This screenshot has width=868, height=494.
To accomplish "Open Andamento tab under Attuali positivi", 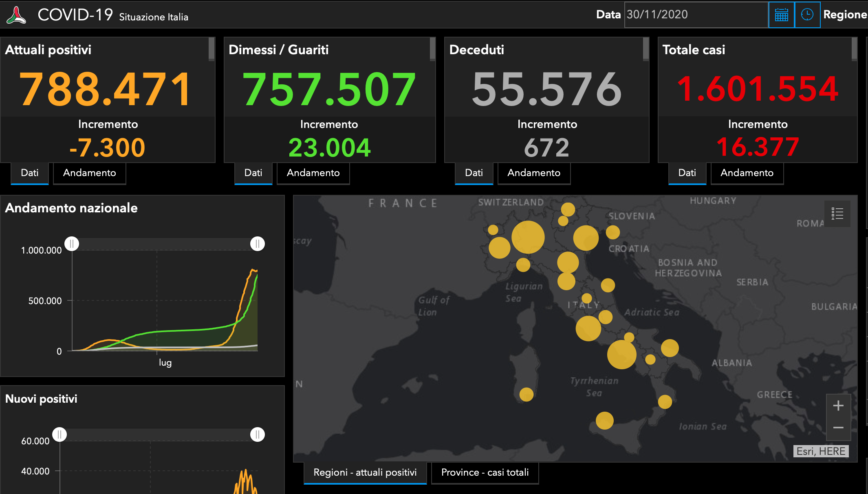I will [90, 173].
